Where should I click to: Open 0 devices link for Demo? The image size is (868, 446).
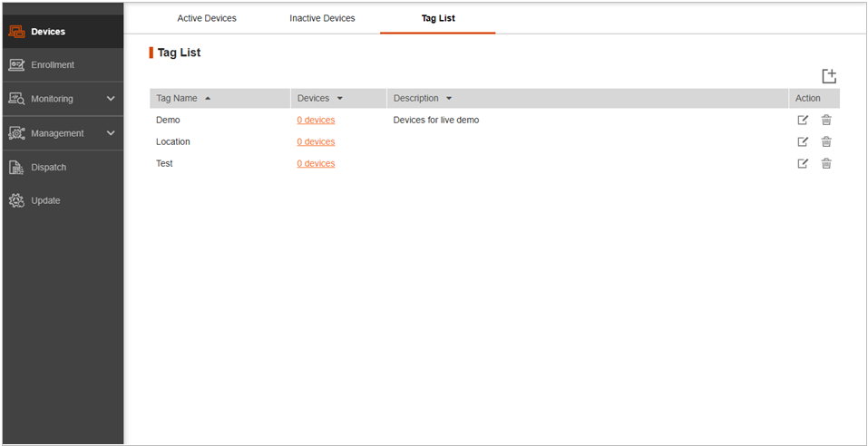point(316,120)
